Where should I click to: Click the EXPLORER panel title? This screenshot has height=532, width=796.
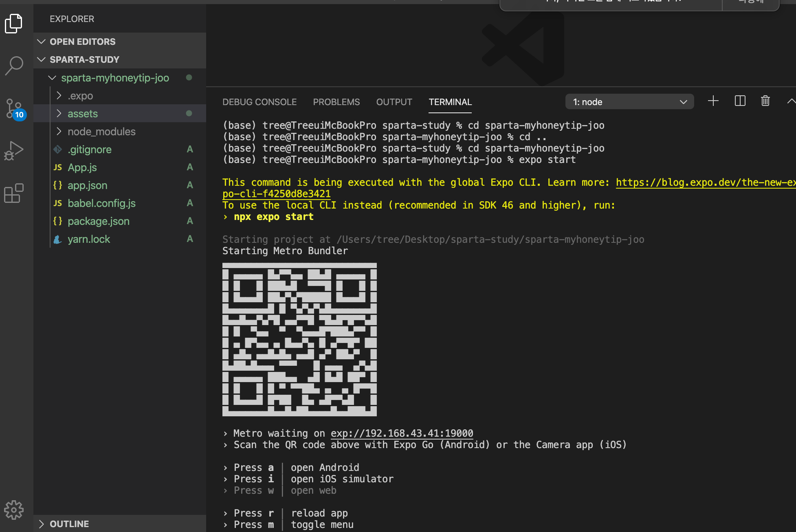[72, 19]
